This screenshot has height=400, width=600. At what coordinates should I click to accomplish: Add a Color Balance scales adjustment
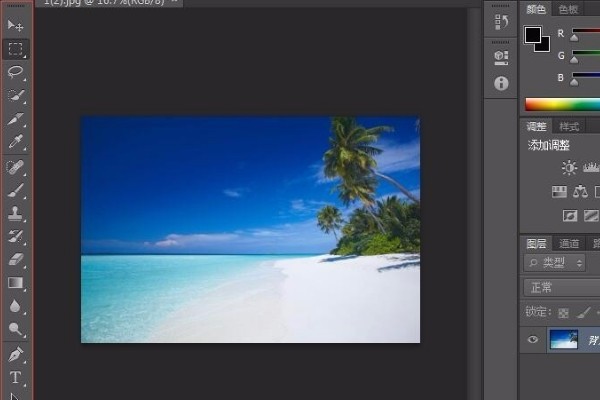click(580, 191)
